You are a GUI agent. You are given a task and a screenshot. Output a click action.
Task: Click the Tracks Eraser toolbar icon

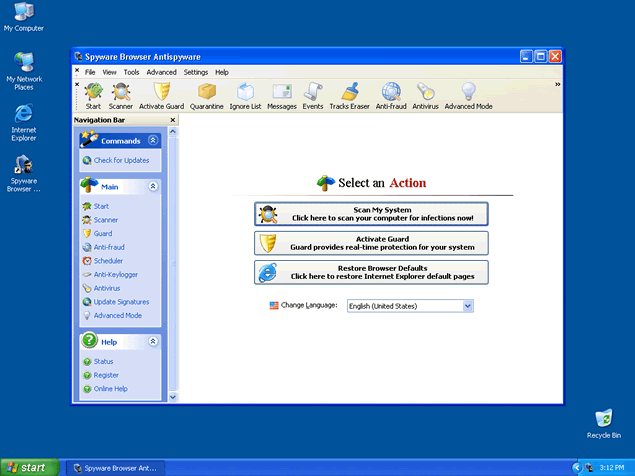point(349,95)
